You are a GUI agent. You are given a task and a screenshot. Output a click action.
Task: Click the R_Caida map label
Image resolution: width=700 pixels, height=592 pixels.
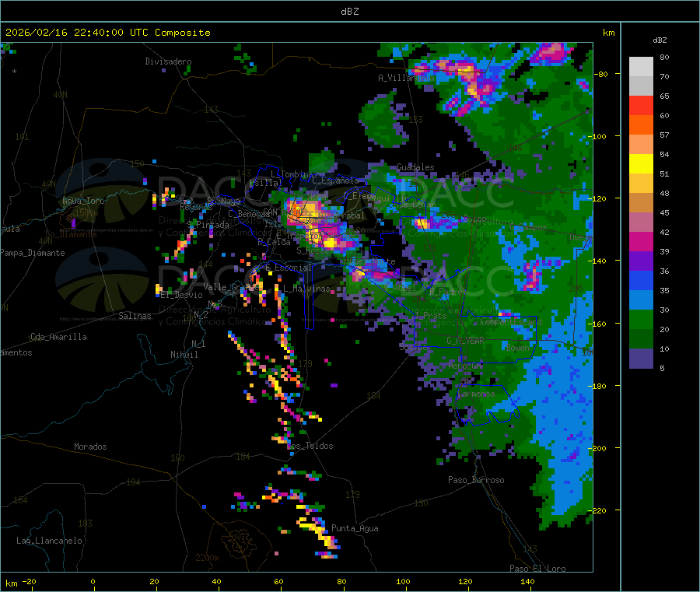(274, 242)
